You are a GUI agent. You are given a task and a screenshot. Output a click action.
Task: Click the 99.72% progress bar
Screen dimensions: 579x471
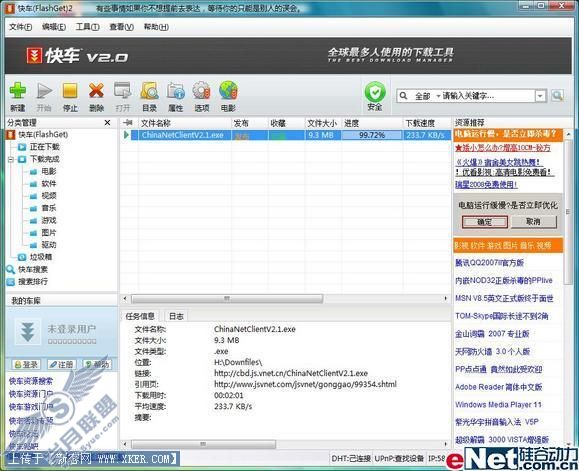[x=372, y=135]
